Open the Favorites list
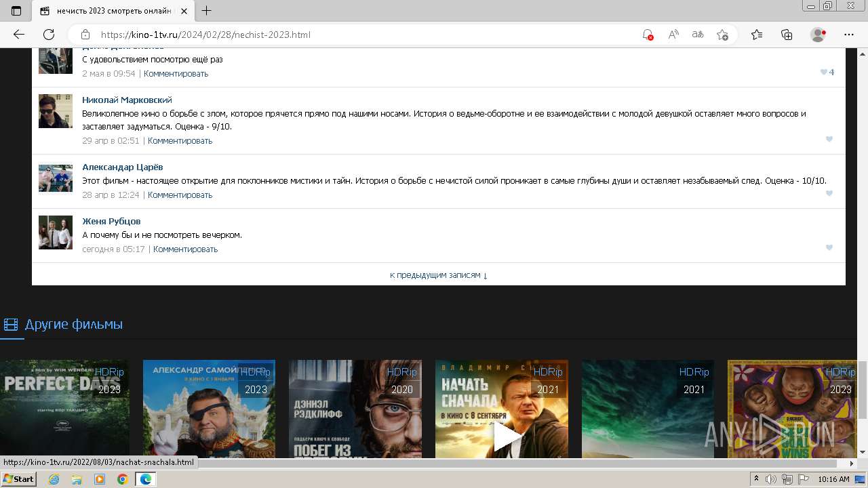The image size is (868, 488). point(757,35)
